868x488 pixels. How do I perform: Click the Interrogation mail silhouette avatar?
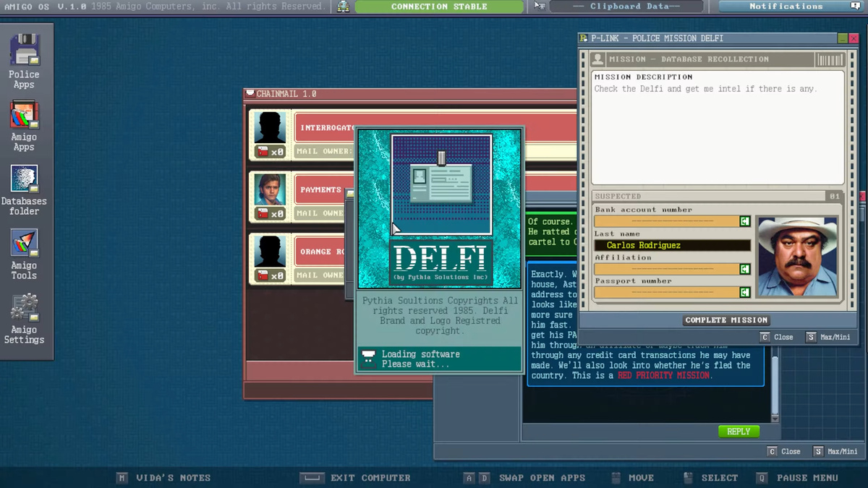[270, 128]
